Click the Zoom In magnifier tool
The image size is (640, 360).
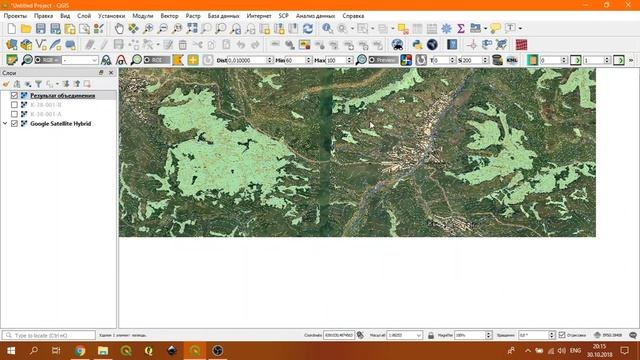[x=148, y=29]
